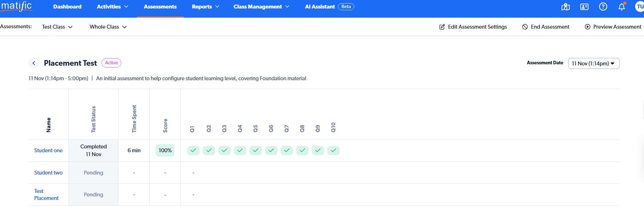Screen dimensions: 644x207
Task: Click the back arrow beside Placement Test
Action: click(x=34, y=63)
